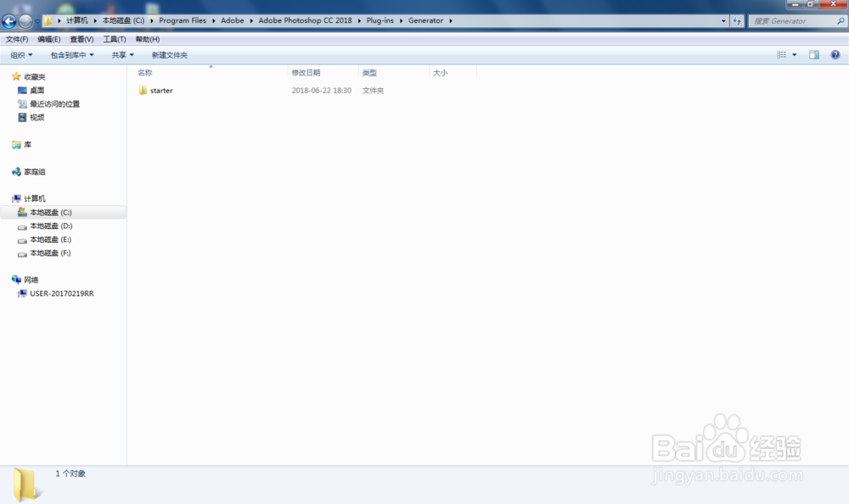Open the 帮助(H) menu
The height and width of the screenshot is (504, 849).
pyautogui.click(x=147, y=40)
